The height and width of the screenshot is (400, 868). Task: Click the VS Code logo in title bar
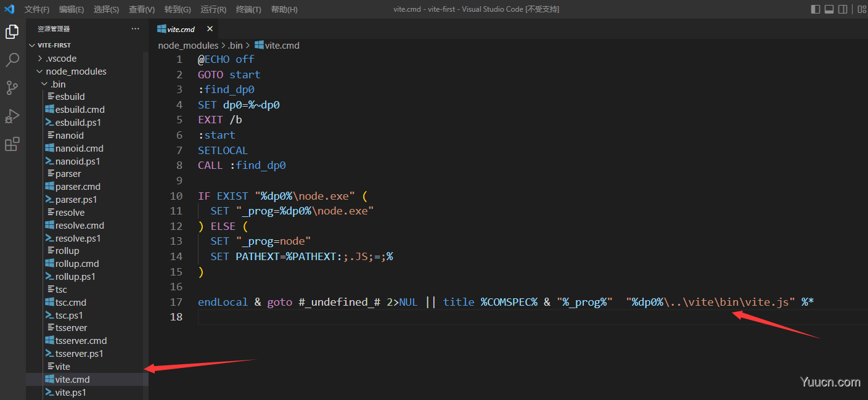coord(9,9)
